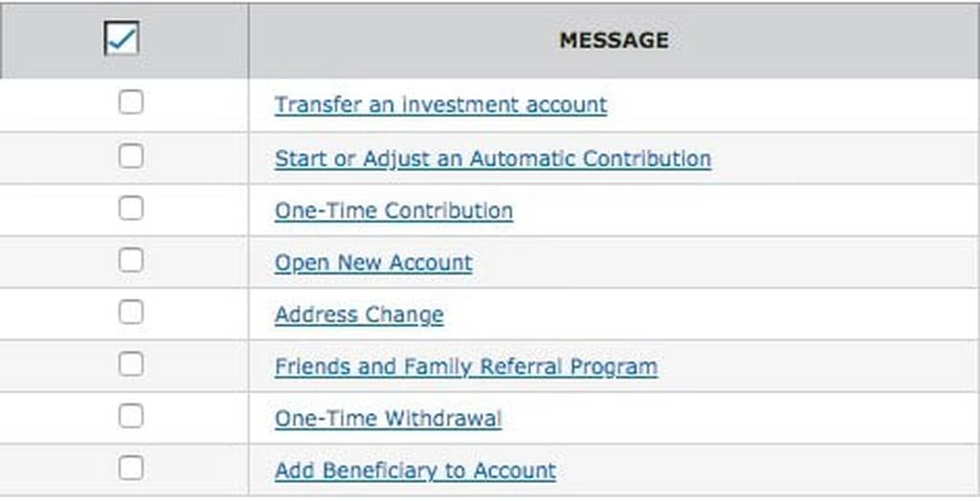Check the Open New Account row checkbox
Viewport: 980px width, 501px height.
(x=131, y=260)
